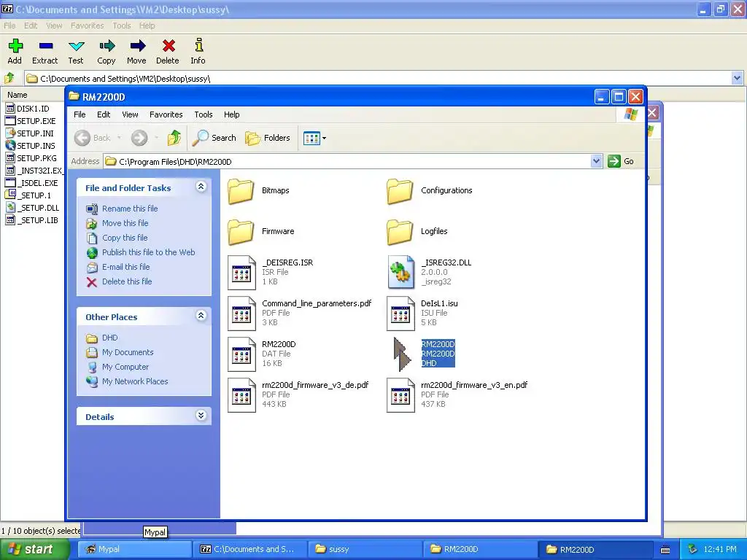747x560 pixels.
Task: Open File menu in RM2200D Explorer window
Action: [x=80, y=114]
